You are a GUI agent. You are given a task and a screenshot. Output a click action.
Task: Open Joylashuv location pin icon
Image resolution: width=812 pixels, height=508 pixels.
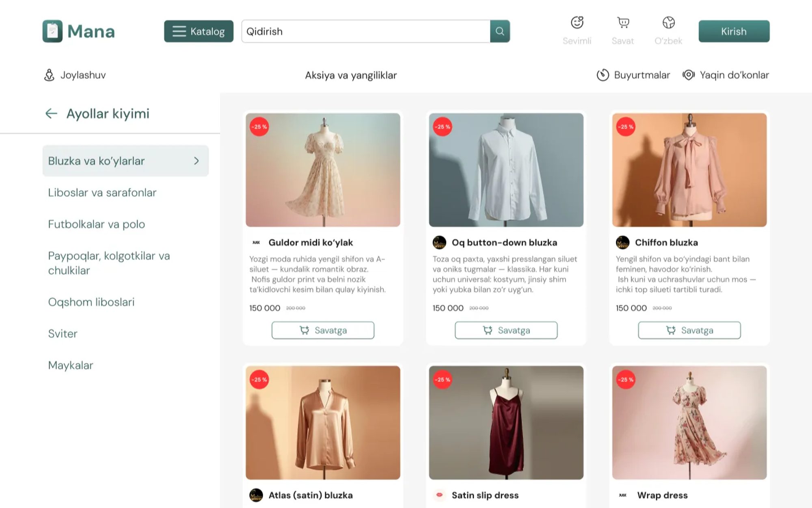(49, 75)
